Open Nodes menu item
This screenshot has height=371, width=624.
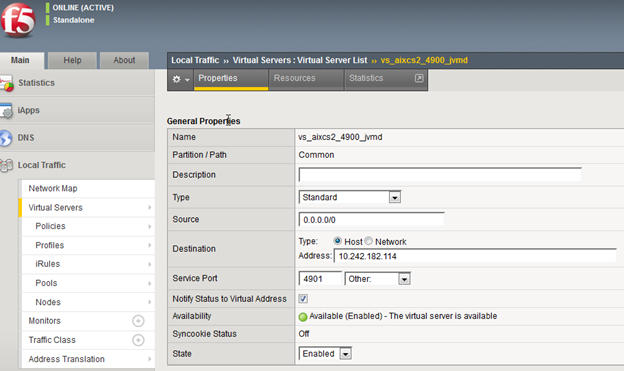pyautogui.click(x=88, y=302)
